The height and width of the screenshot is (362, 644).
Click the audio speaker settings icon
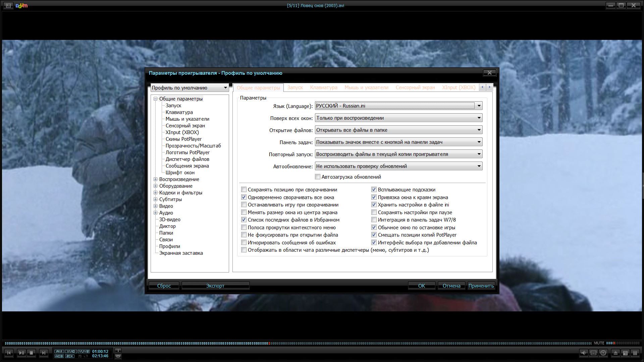point(584,353)
